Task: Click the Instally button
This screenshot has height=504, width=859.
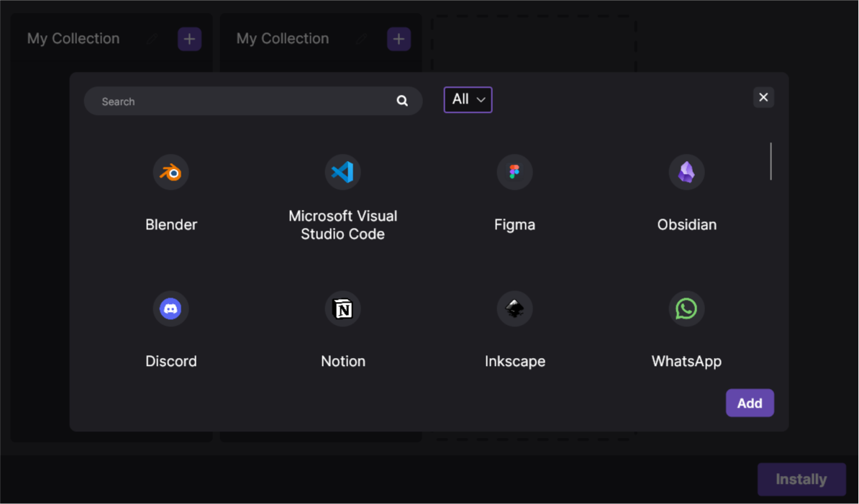Action: point(801,480)
